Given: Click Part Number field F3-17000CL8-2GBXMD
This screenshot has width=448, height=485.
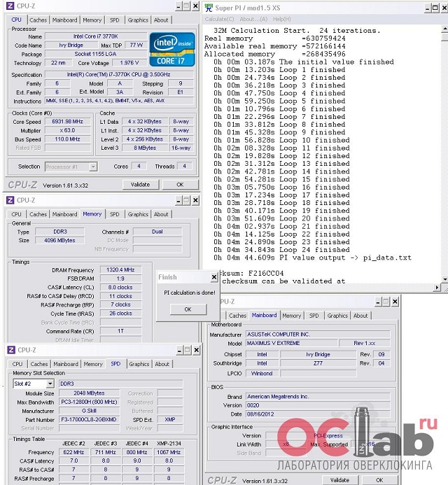Looking at the screenshot, I should click(x=89, y=420).
